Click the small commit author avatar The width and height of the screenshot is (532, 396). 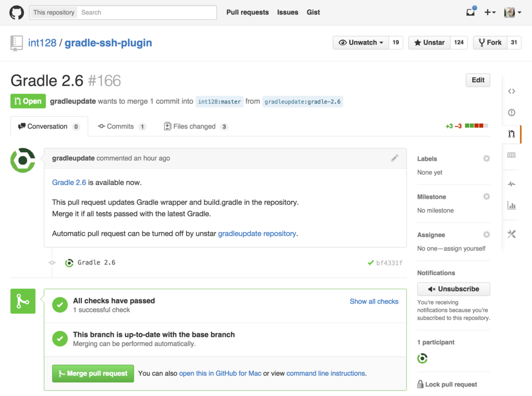click(69, 263)
